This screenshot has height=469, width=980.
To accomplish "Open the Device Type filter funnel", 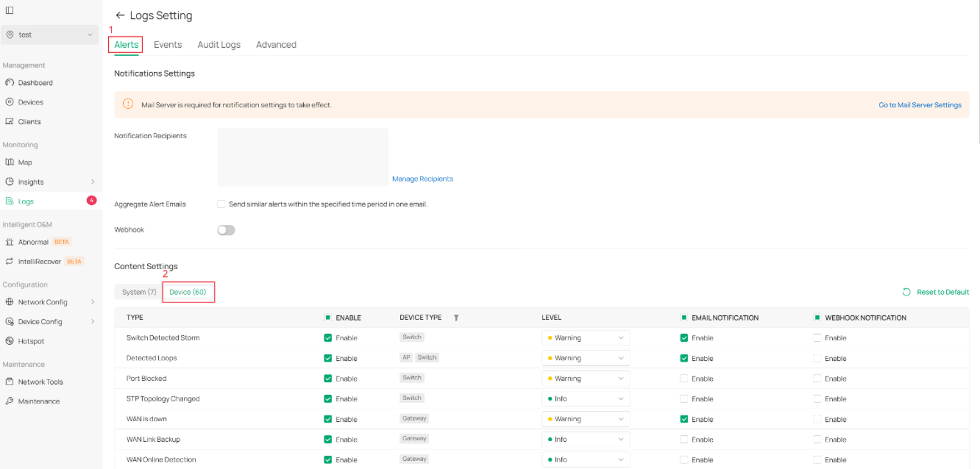I will [x=456, y=318].
